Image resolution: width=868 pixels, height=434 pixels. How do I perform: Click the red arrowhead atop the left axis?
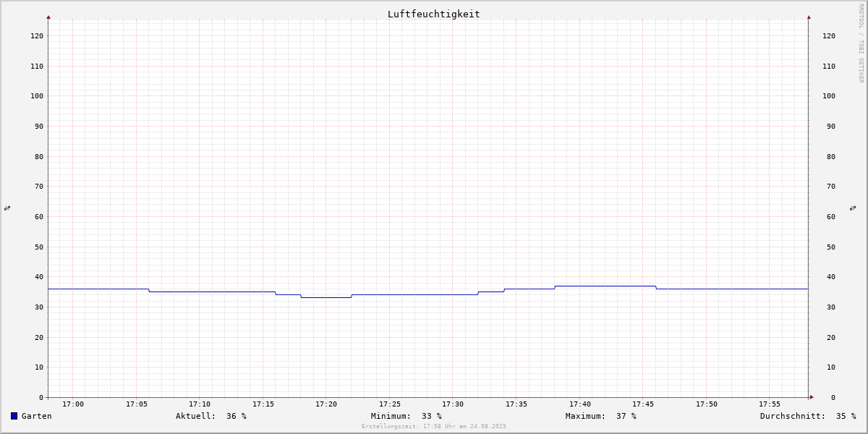(48, 17)
